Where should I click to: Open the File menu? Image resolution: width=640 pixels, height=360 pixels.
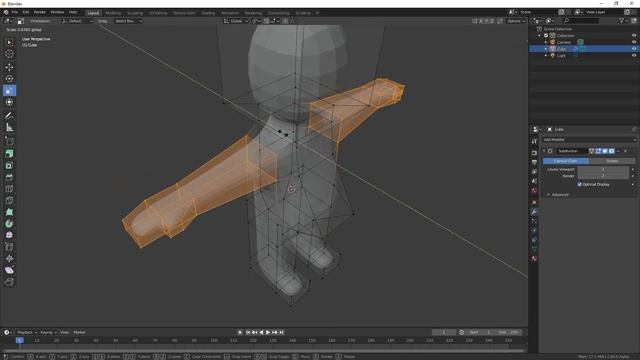15,12
